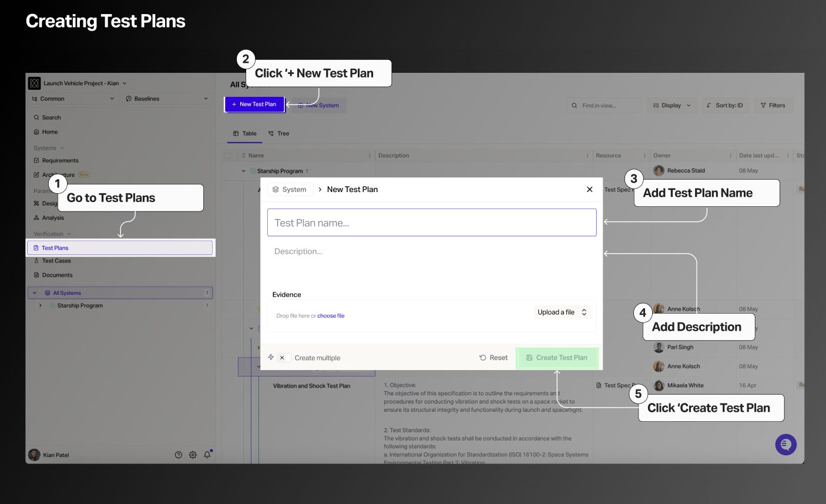Click the app logo beside Launch Vehicle Project

pos(35,83)
